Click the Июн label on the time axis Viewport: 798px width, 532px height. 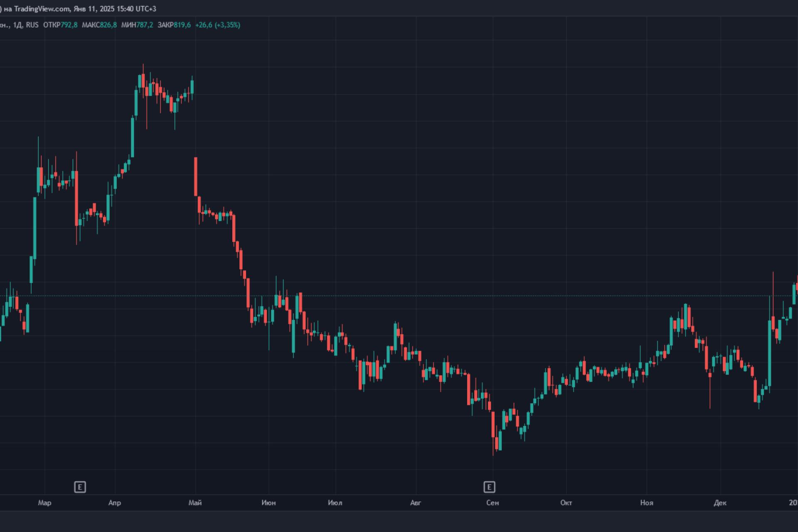click(x=268, y=503)
